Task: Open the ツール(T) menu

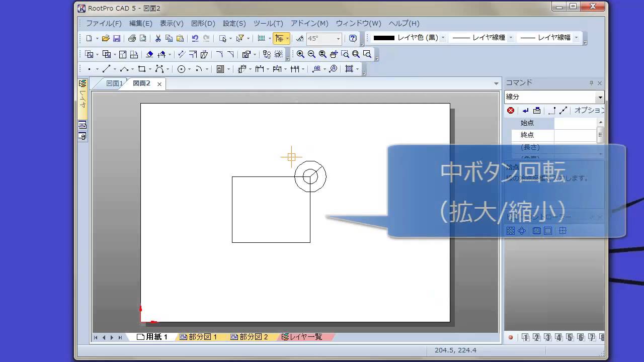Action: [x=268, y=24]
